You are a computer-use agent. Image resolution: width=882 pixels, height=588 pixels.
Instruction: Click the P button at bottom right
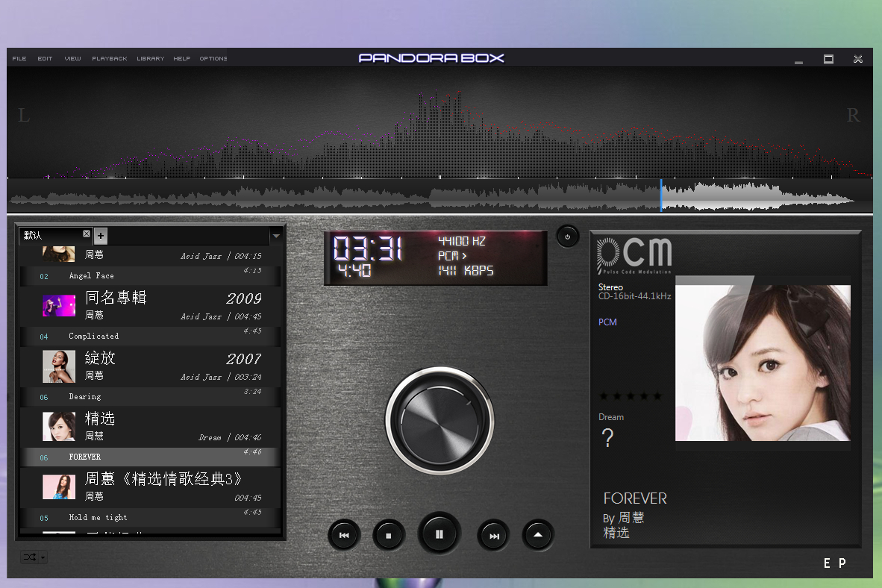click(842, 563)
